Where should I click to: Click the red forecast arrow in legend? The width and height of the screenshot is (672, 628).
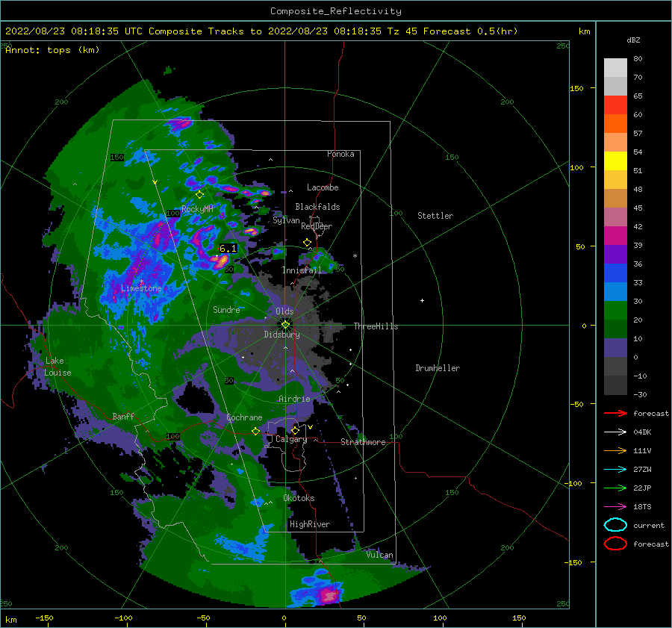615,413
